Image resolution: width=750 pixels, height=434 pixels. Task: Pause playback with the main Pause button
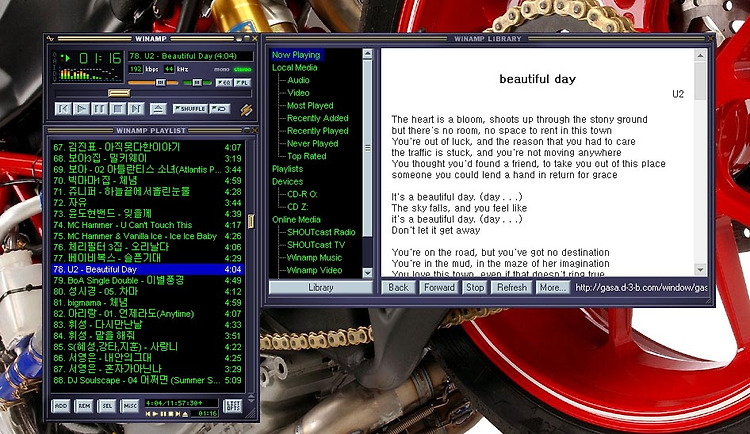click(99, 109)
